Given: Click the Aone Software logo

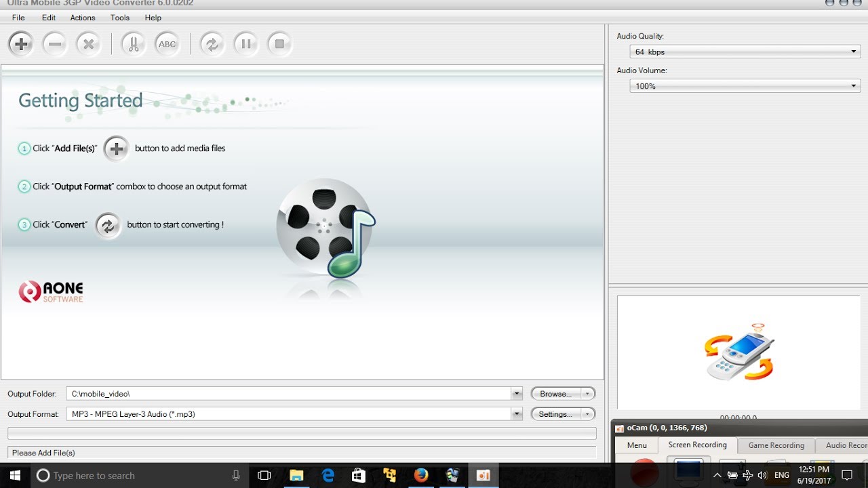Looking at the screenshot, I should [x=51, y=292].
